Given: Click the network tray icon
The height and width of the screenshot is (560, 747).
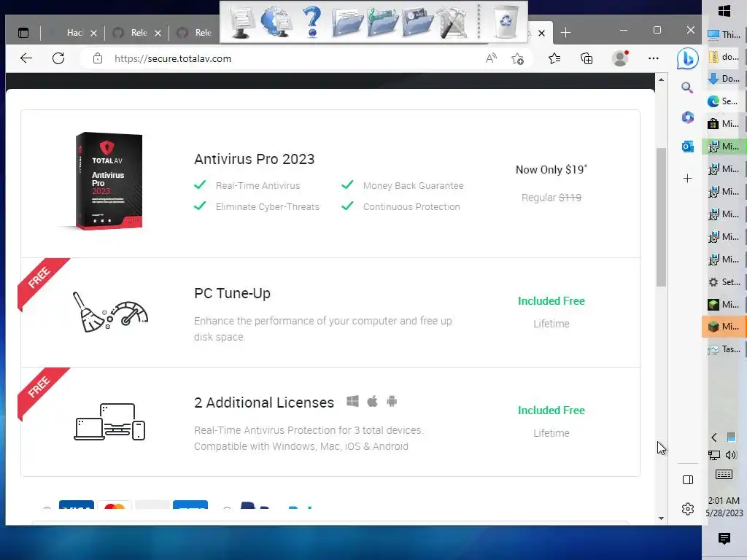Looking at the screenshot, I should pos(714,455).
